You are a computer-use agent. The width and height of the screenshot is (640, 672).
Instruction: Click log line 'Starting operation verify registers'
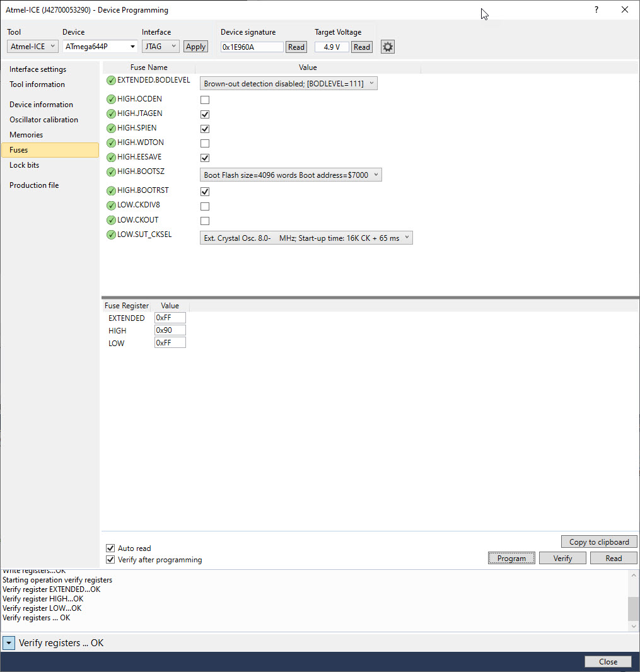tap(57, 580)
